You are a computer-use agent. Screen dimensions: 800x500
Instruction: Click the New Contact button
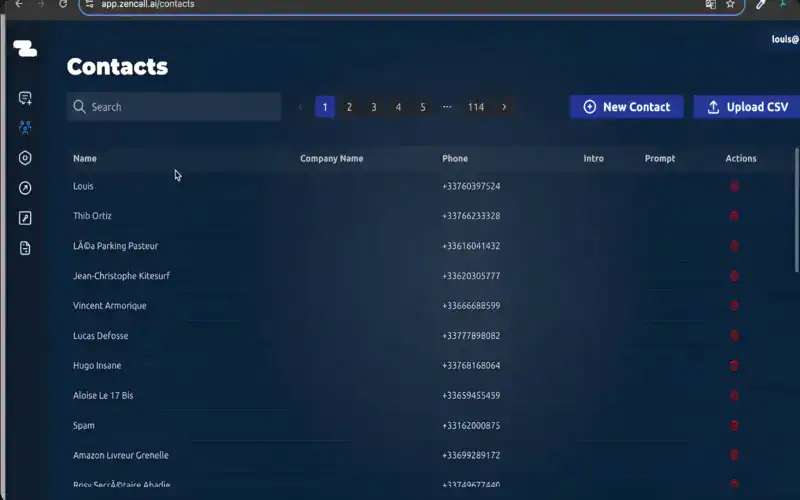click(627, 107)
